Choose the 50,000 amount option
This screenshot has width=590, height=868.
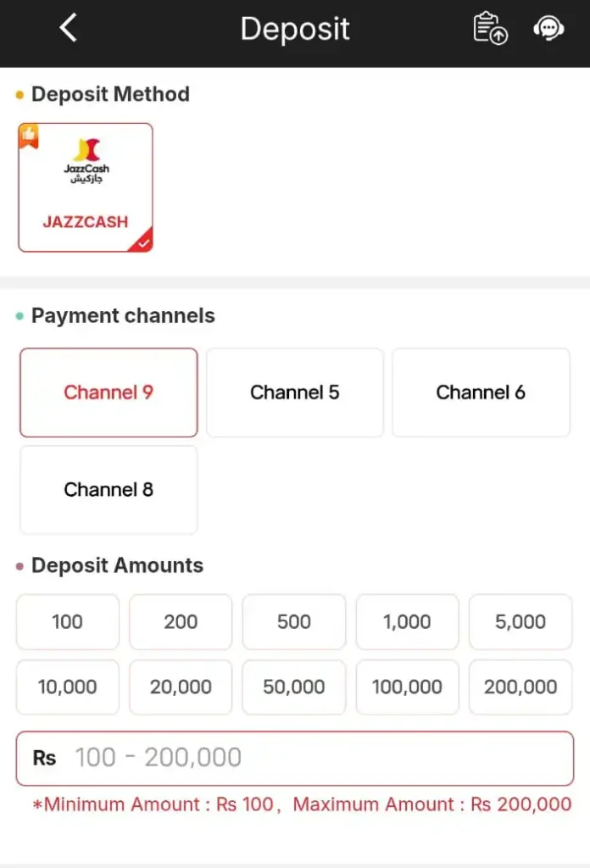click(294, 687)
